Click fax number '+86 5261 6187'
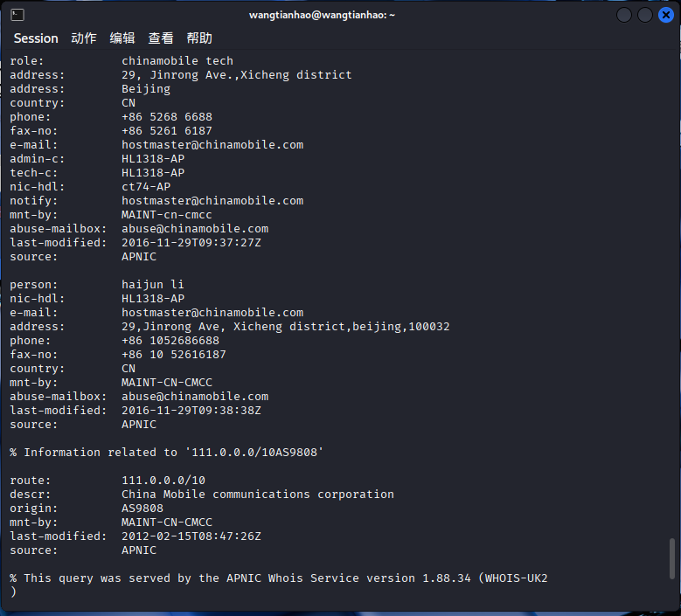681x616 pixels. [x=167, y=131]
